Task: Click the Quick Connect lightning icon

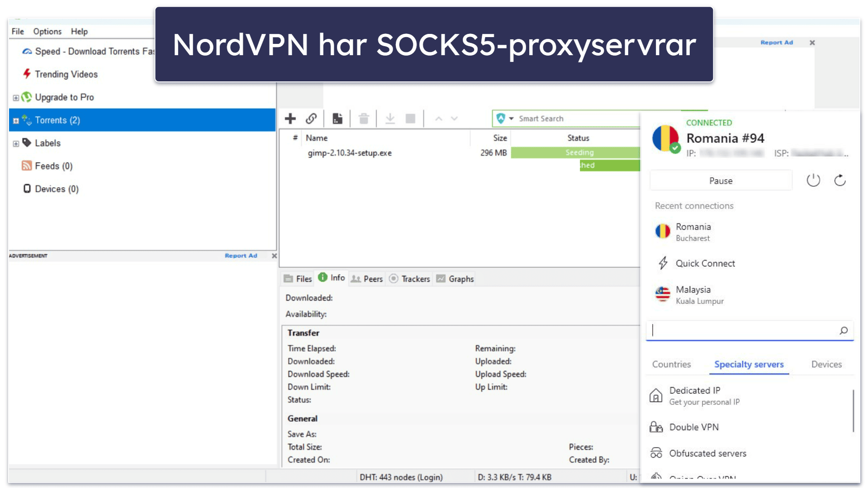Action: click(663, 263)
